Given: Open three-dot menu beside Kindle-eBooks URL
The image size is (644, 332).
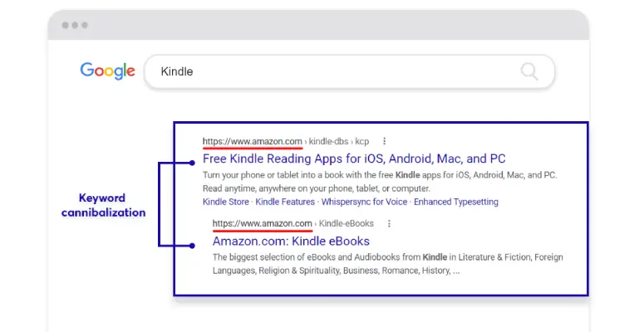Looking at the screenshot, I should coord(390,223).
